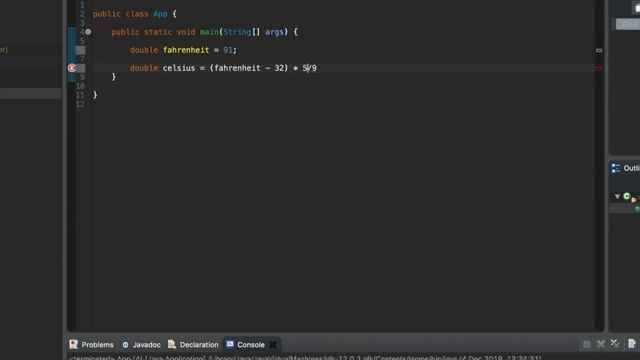Click the number 91 in code
The width and height of the screenshot is (640, 360).
(228, 50)
